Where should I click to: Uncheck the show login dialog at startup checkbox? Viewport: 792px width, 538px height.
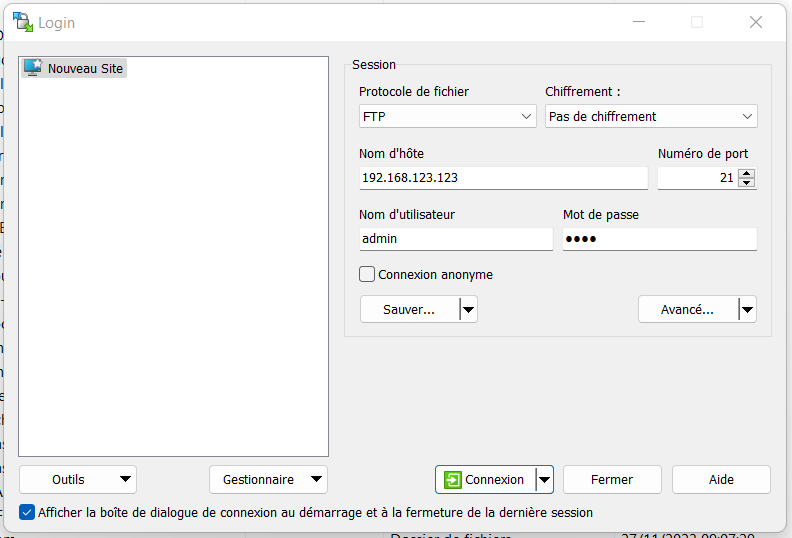(27, 512)
